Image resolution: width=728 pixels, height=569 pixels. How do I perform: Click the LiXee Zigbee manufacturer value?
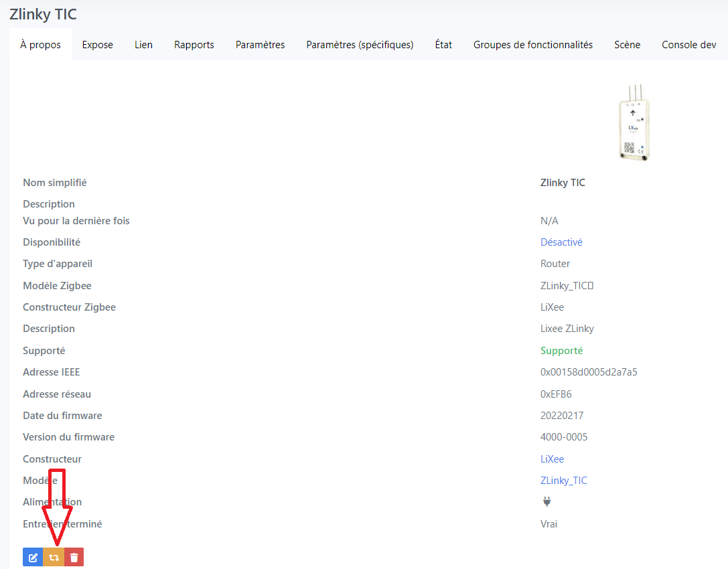(x=552, y=307)
